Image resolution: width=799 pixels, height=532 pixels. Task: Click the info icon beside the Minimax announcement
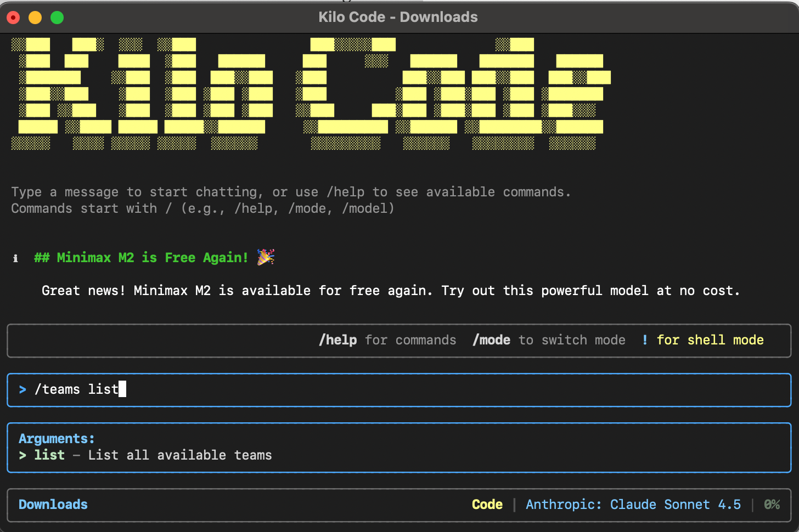point(15,258)
